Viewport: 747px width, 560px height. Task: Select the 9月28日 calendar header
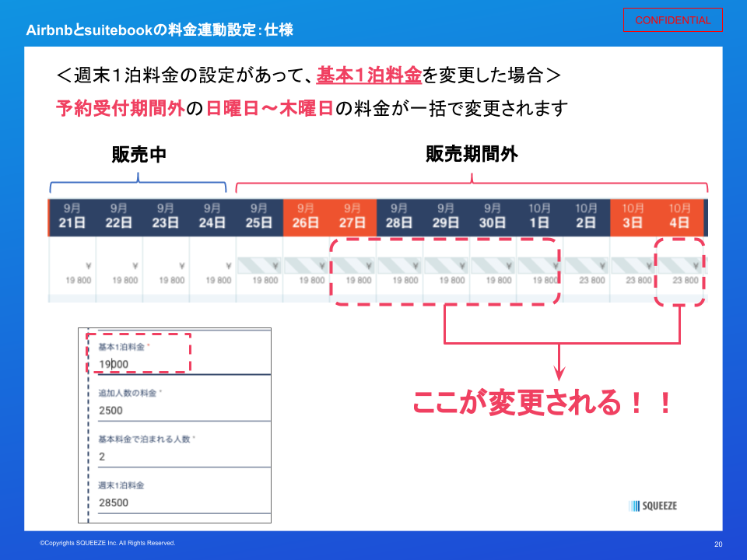(x=398, y=216)
